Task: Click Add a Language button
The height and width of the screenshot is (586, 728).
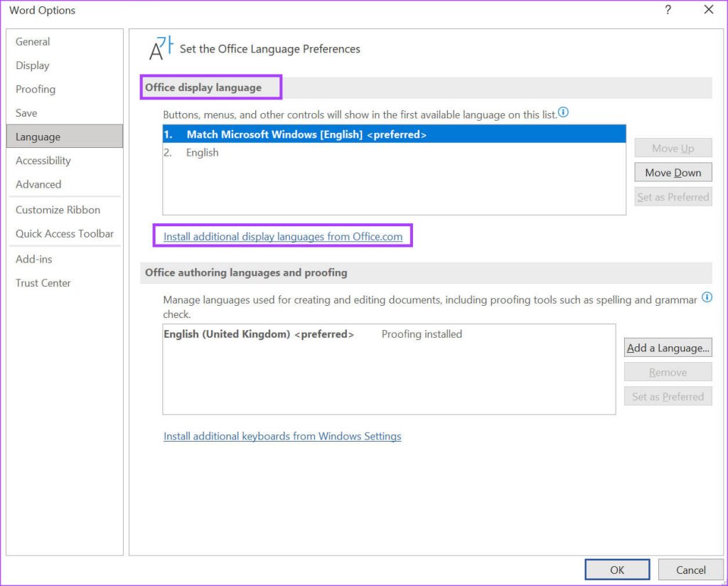Action: tap(668, 348)
